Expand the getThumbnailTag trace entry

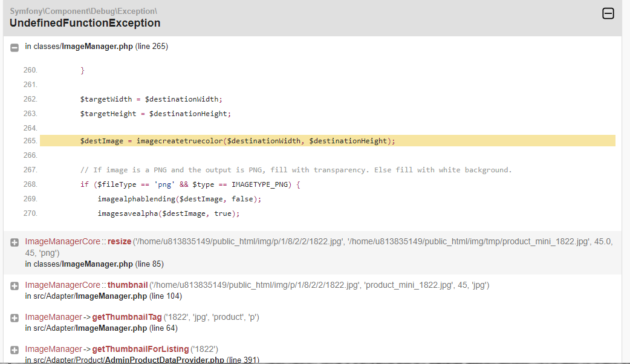coord(15,318)
